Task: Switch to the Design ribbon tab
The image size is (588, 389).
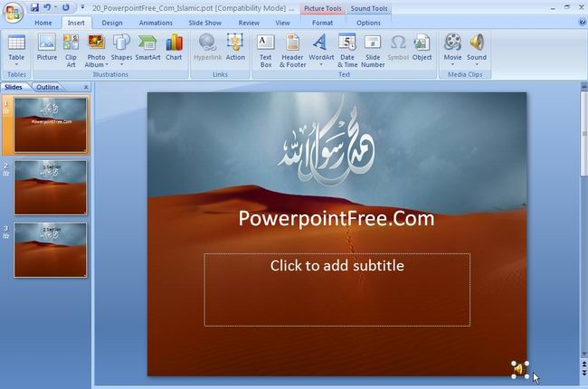Action: (112, 23)
